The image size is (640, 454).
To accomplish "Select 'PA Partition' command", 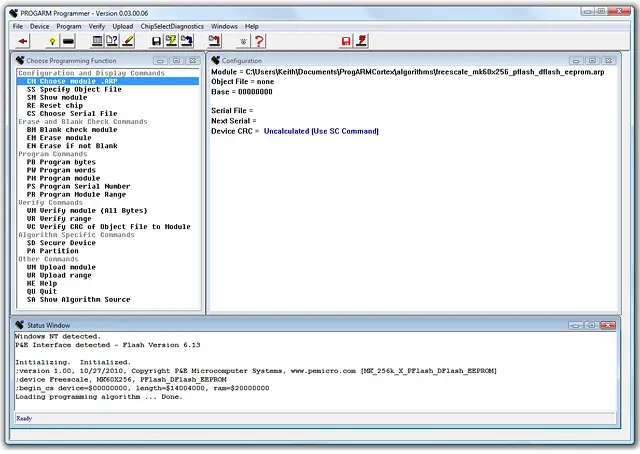I will click(52, 251).
